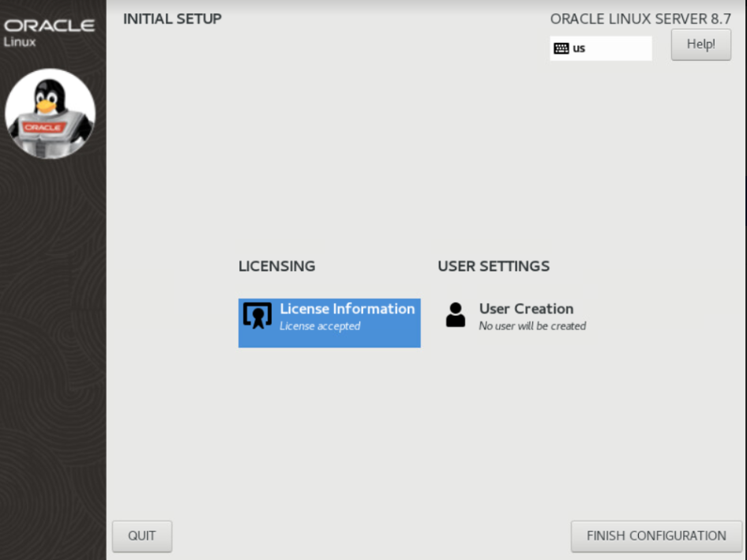
Task: Click the USER SETTINGS section heading
Action: [x=494, y=266]
